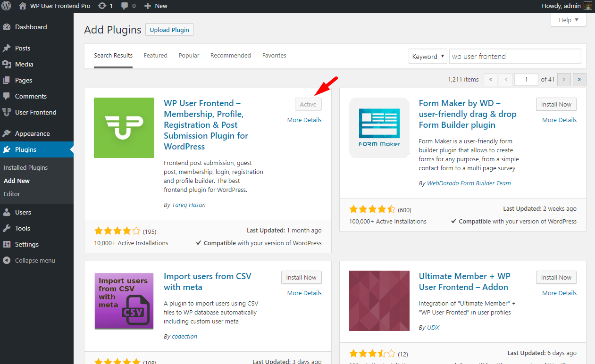Screen dimensions: 595x364
Task: Click the current page number field
Action: tap(526, 79)
